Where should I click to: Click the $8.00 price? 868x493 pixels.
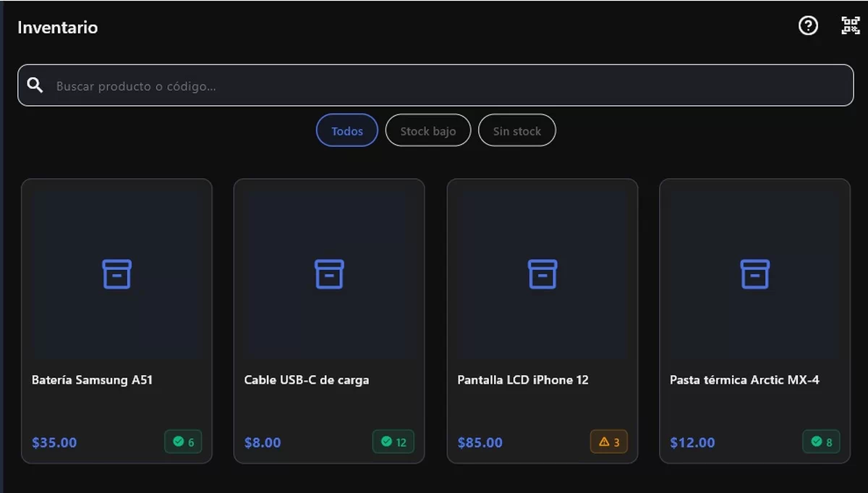263,442
